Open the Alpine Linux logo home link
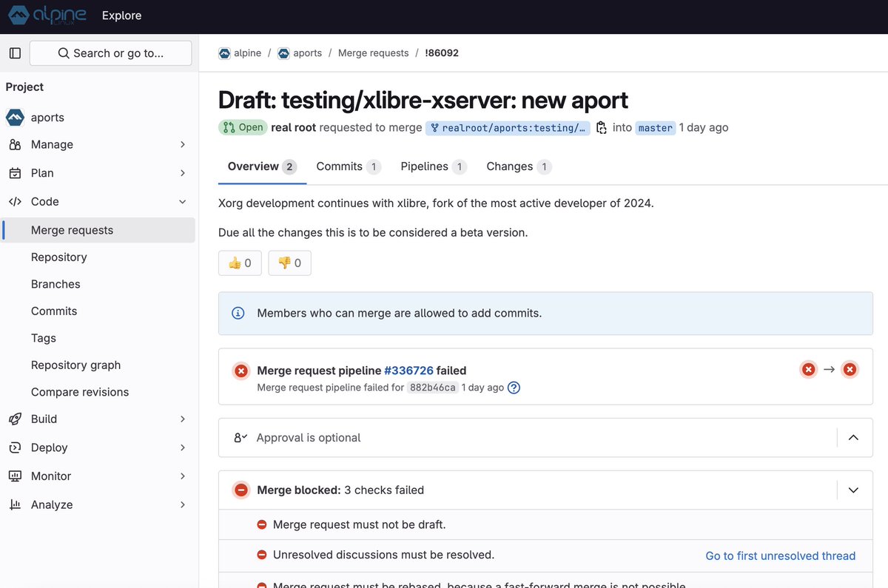This screenshot has height=588, width=888. [49, 15]
